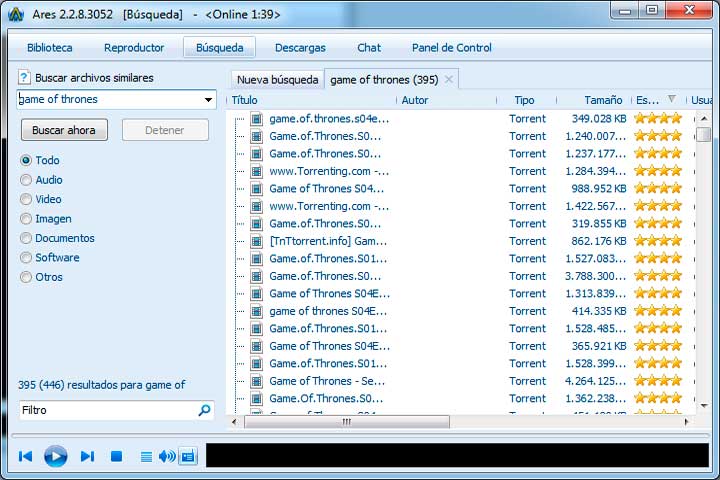Image resolution: width=720 pixels, height=480 pixels.
Task: Select the Audio radio button
Action: (x=26, y=180)
